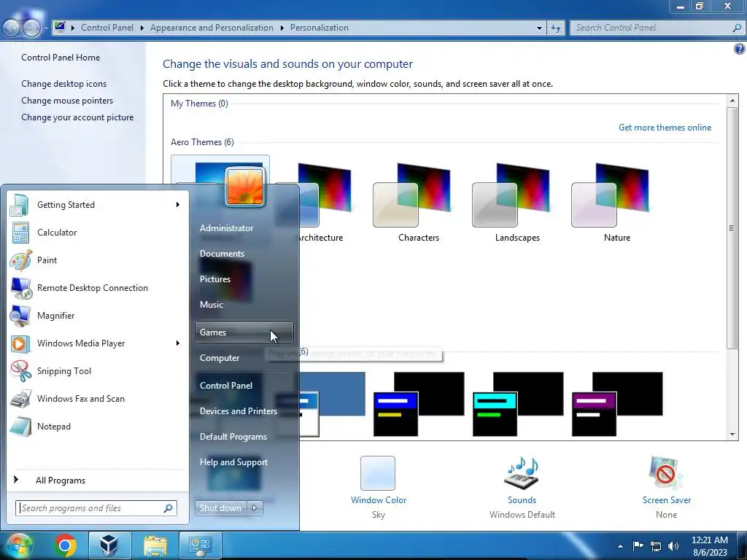
Task: Click the network tray icon
Action: point(656,545)
